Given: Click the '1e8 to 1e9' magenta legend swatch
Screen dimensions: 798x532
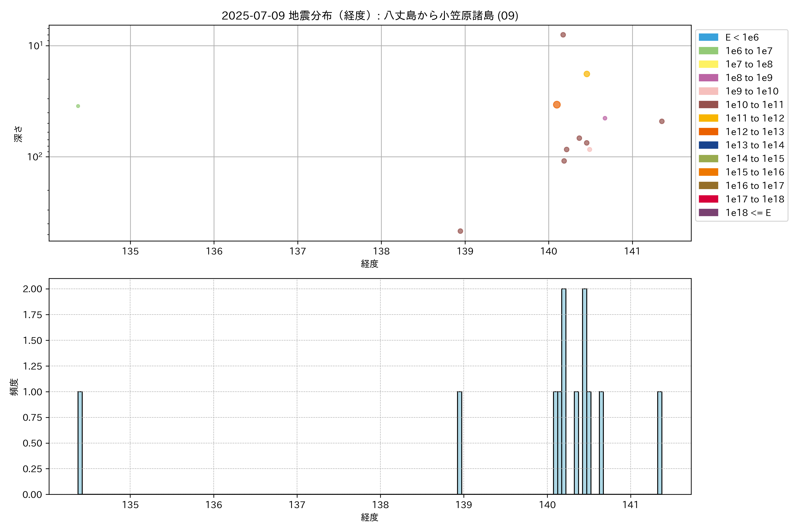Looking at the screenshot, I should [x=708, y=78].
